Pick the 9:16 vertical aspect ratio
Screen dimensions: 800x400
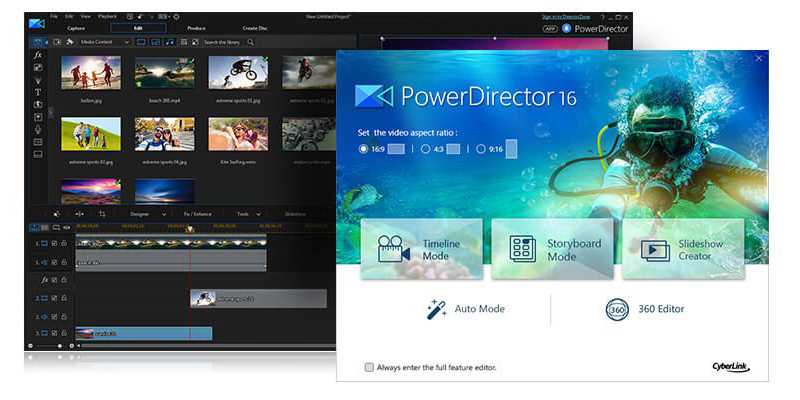[481, 149]
